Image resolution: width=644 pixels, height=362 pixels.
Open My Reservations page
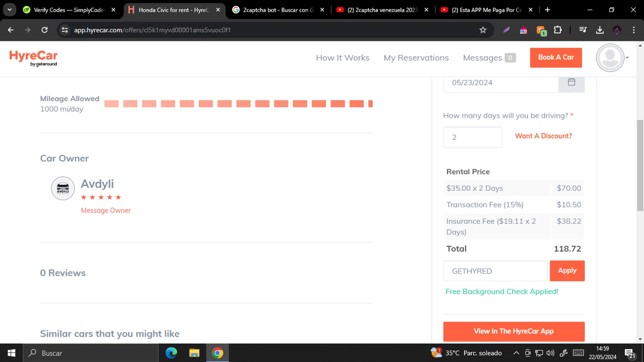(416, 58)
